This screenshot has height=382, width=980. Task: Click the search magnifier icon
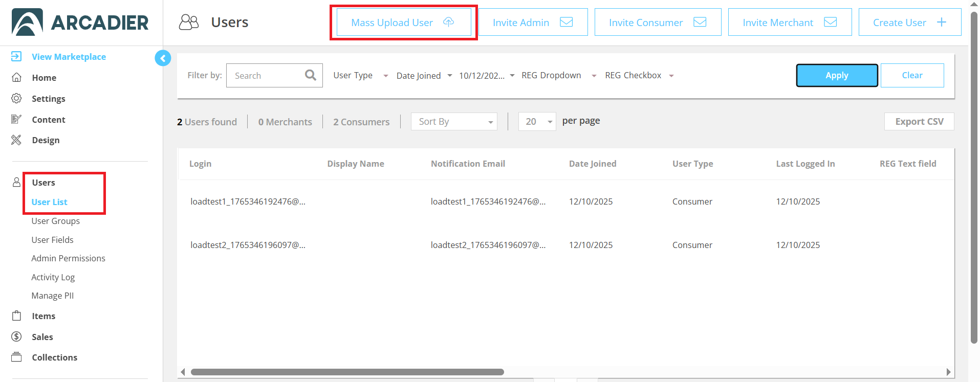[310, 75]
